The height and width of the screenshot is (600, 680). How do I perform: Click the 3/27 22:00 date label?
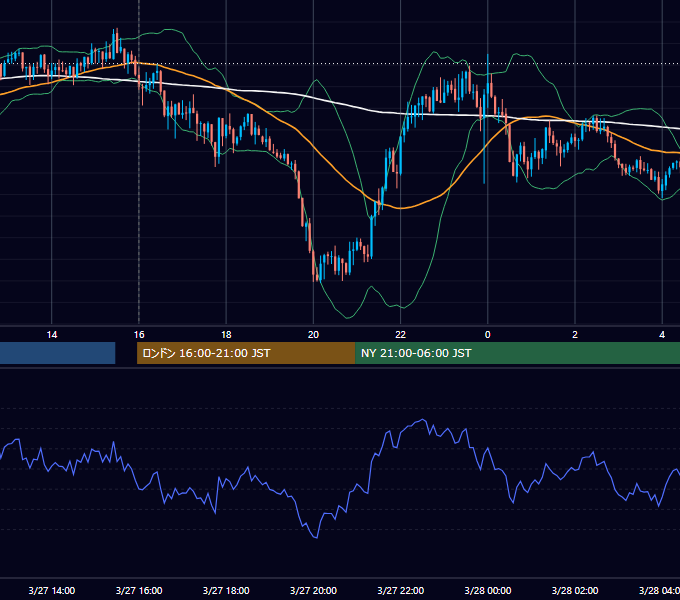click(400, 590)
